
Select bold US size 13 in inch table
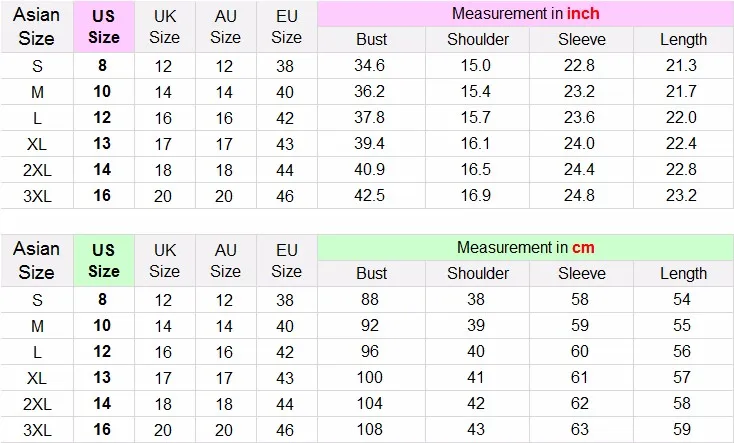(x=102, y=143)
